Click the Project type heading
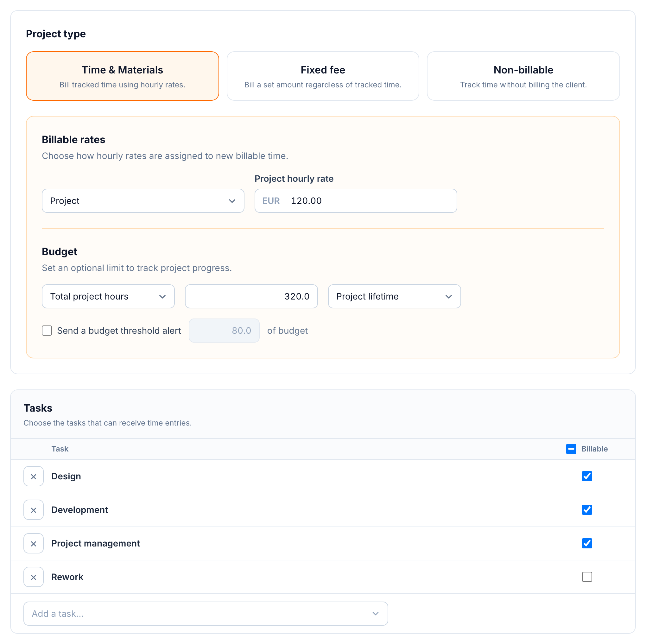The height and width of the screenshot is (644, 646). pyautogui.click(x=56, y=34)
